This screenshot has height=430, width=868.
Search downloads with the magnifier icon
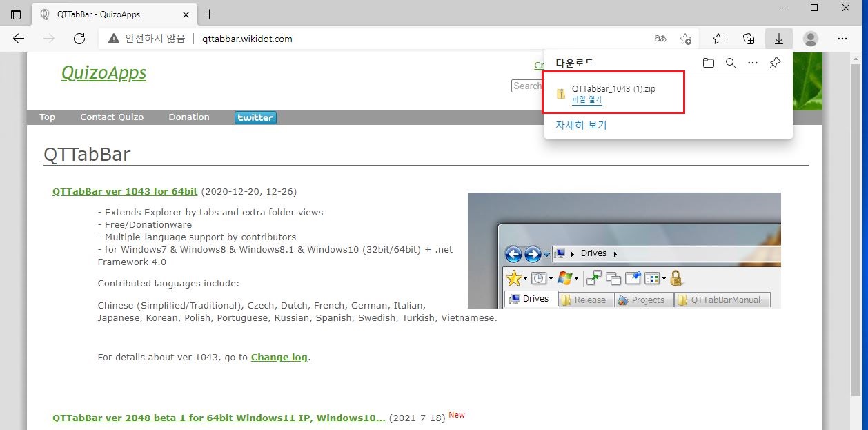[x=731, y=63]
